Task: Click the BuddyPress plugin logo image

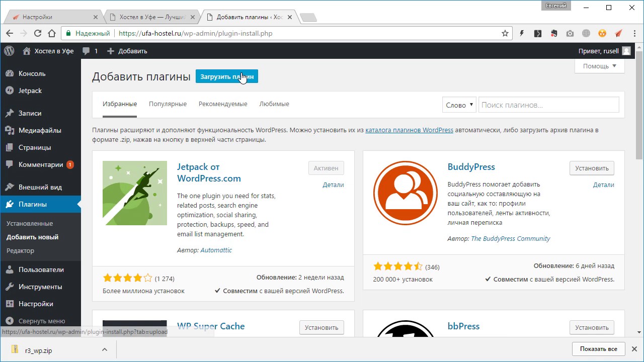Action: point(406,193)
